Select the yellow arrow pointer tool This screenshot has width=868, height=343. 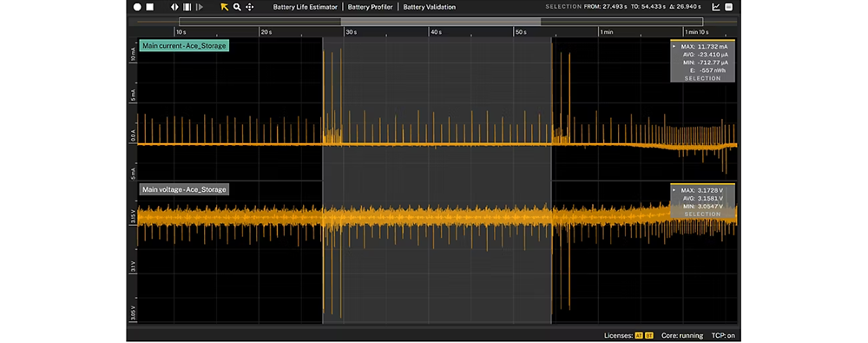tap(224, 7)
